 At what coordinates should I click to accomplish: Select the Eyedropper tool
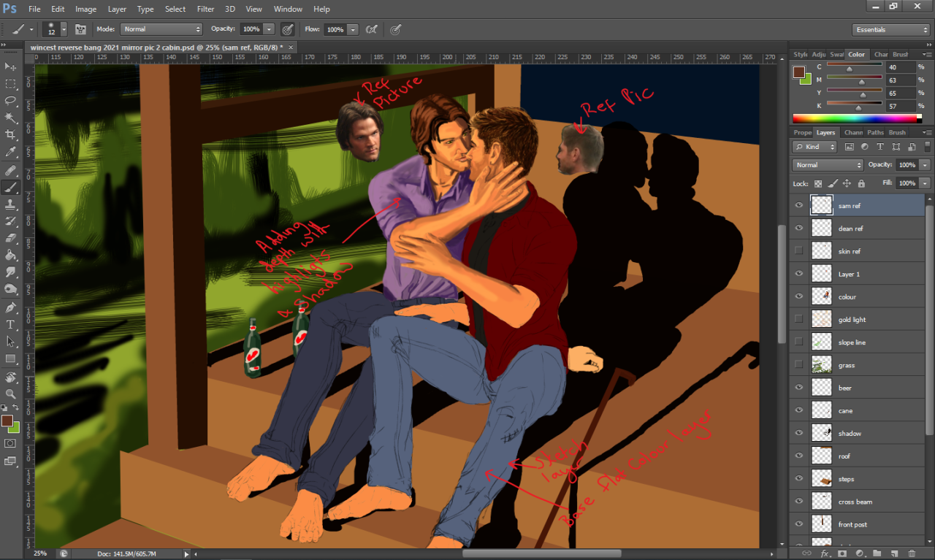click(x=10, y=153)
